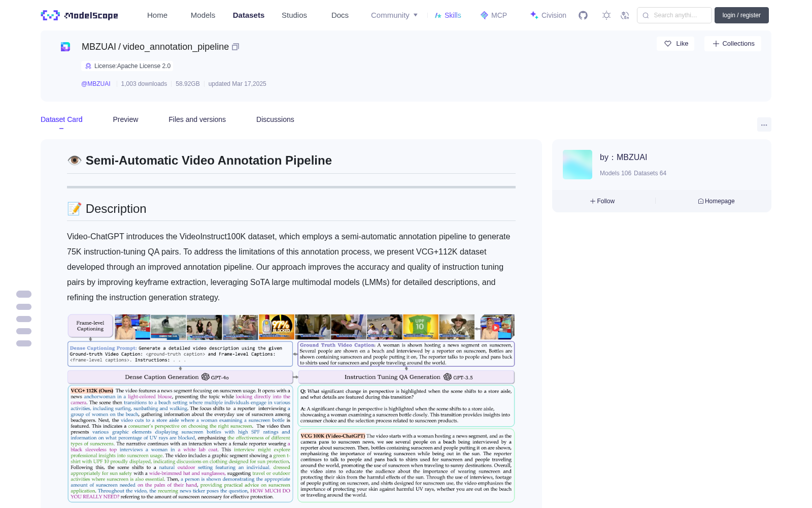The height and width of the screenshot is (508, 812).
Task: Open the Studios menu item
Action: click(x=294, y=15)
